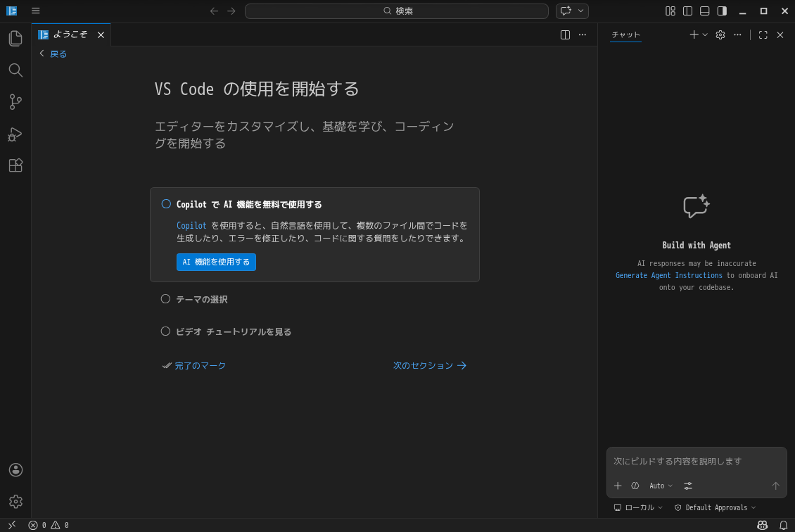Click the AI 機能を使用する button
The height and width of the screenshot is (532, 795).
(x=216, y=262)
